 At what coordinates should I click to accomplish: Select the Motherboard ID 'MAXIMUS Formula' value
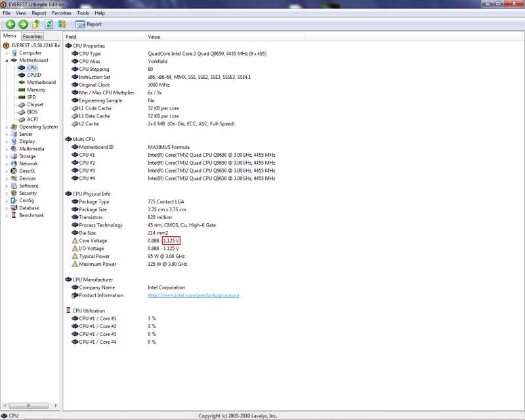pyautogui.click(x=169, y=147)
